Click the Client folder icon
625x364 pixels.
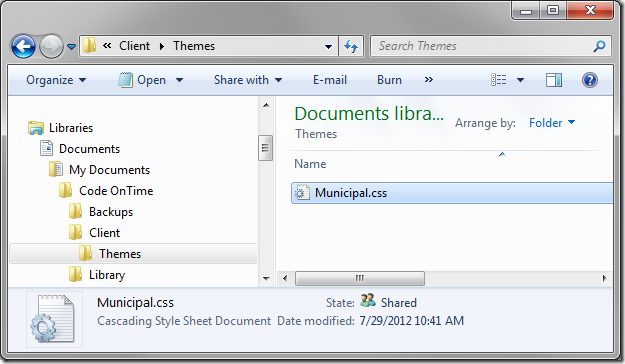[x=75, y=232]
